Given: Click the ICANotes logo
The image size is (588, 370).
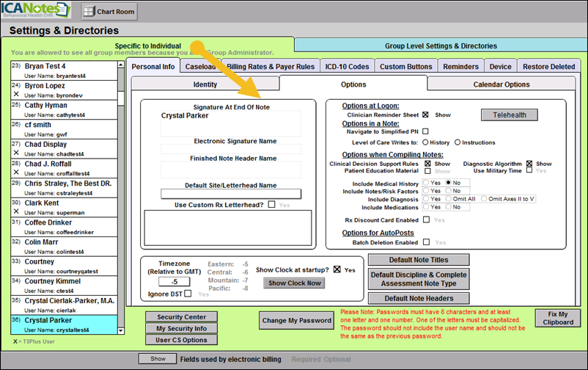Looking at the screenshot, I should pos(37,11).
